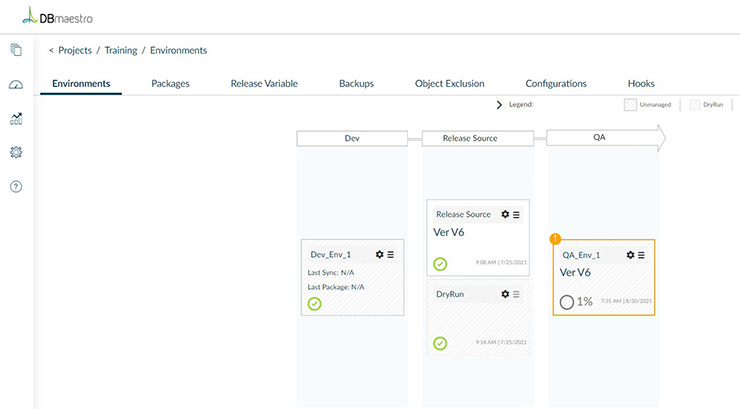The height and width of the screenshot is (409, 740).
Task: Expand the Legend arrow
Action: pyautogui.click(x=499, y=105)
